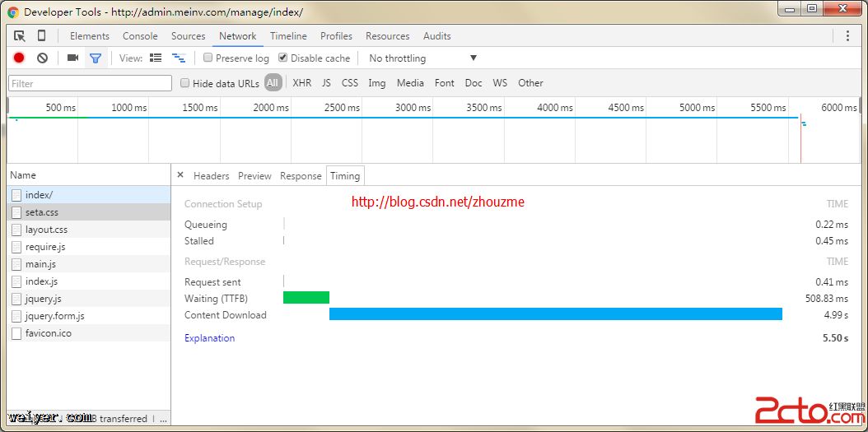Image resolution: width=868 pixels, height=432 pixels.
Task: Go to the Timeline tab
Action: click(288, 36)
